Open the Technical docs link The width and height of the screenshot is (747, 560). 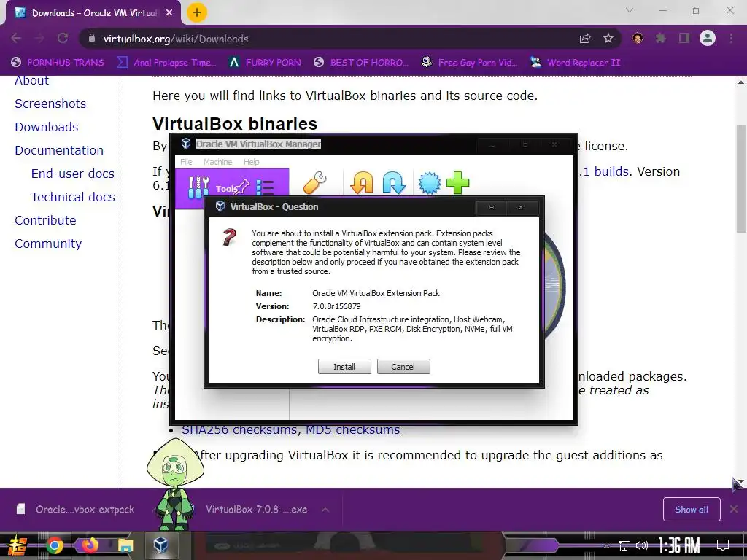74,197
